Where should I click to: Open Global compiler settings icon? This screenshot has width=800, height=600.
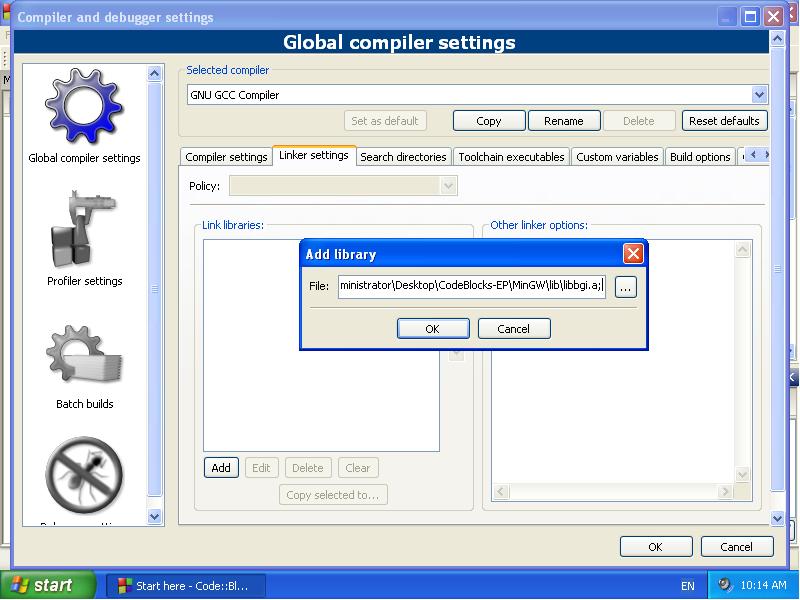coord(84,108)
